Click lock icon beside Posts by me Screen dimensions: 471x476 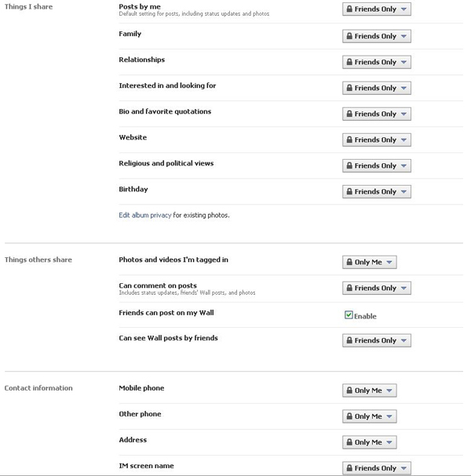point(349,10)
